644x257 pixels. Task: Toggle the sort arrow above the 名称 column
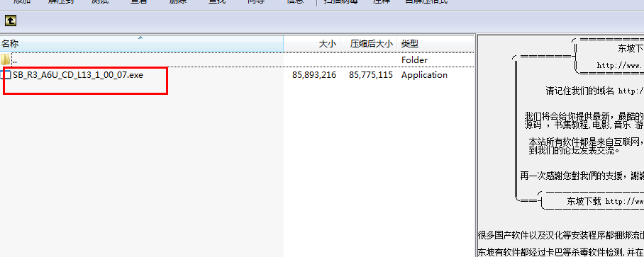pos(140,38)
